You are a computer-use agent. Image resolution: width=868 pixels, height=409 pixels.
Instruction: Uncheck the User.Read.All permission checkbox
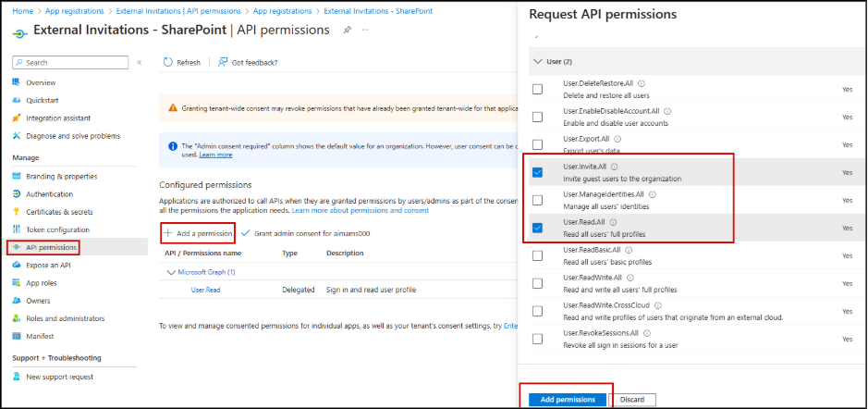pyautogui.click(x=537, y=227)
